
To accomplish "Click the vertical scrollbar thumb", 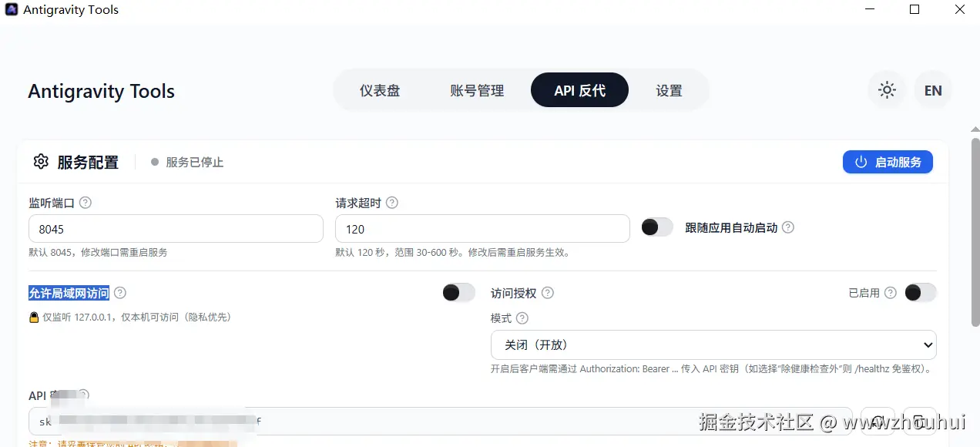I will (975, 231).
